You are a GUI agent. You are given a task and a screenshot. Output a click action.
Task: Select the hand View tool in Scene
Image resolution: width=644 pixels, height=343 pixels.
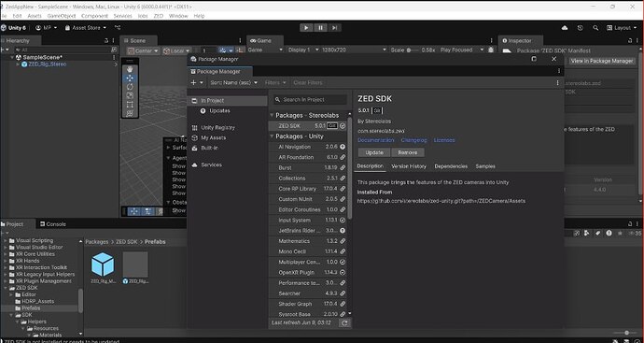tap(130, 69)
